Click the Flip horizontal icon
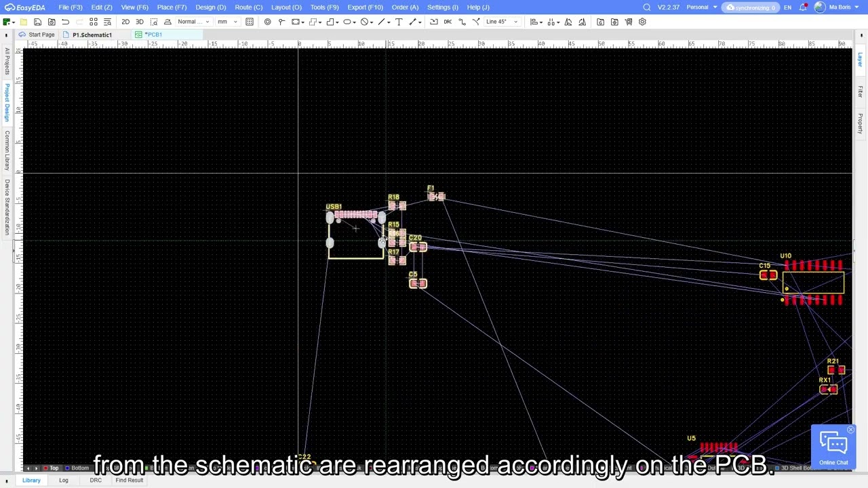 (568, 22)
